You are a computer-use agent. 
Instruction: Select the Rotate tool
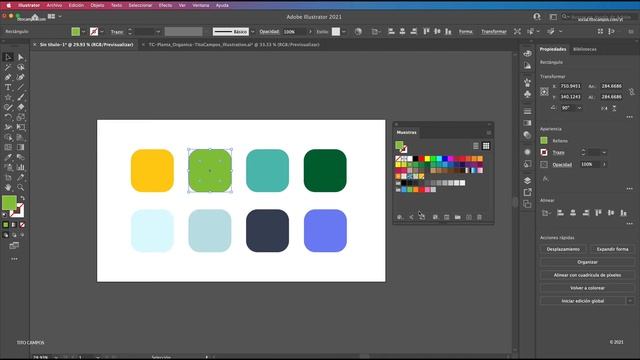pos(8,117)
